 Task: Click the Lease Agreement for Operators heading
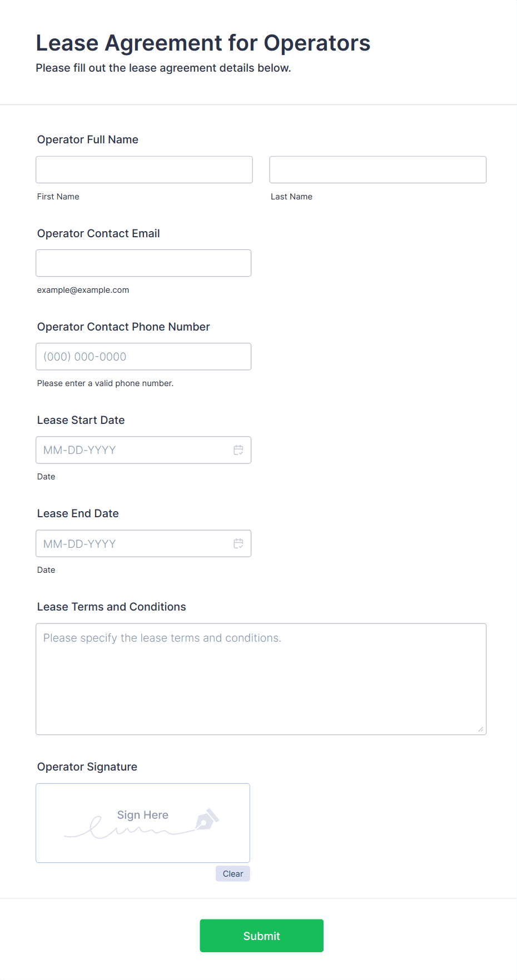(203, 43)
